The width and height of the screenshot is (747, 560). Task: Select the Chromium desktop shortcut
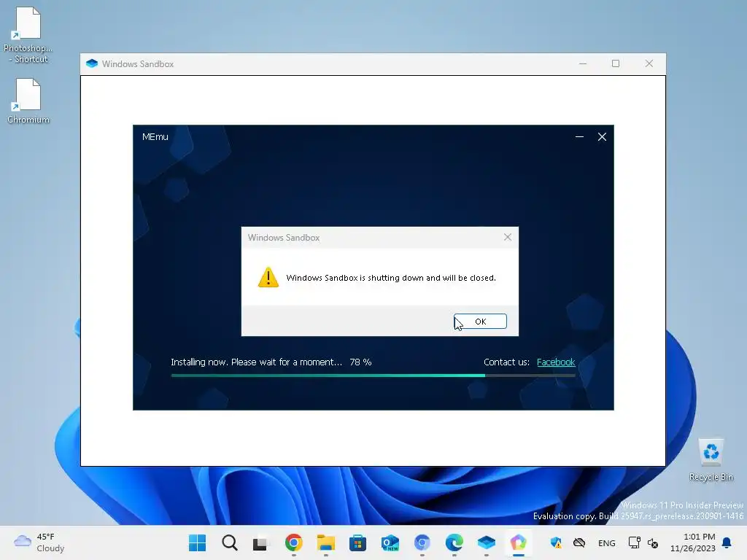[28, 101]
